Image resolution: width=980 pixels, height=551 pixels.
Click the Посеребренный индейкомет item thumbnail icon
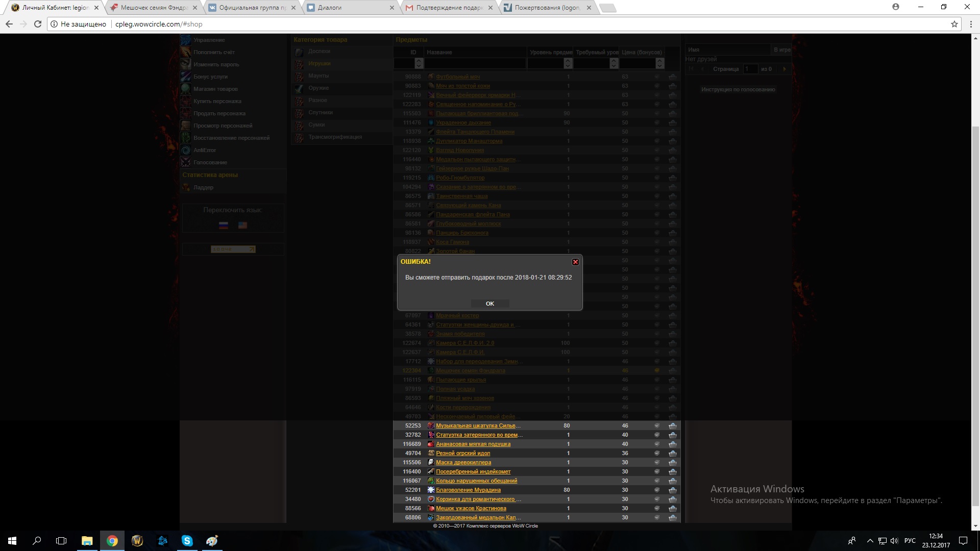click(x=431, y=472)
